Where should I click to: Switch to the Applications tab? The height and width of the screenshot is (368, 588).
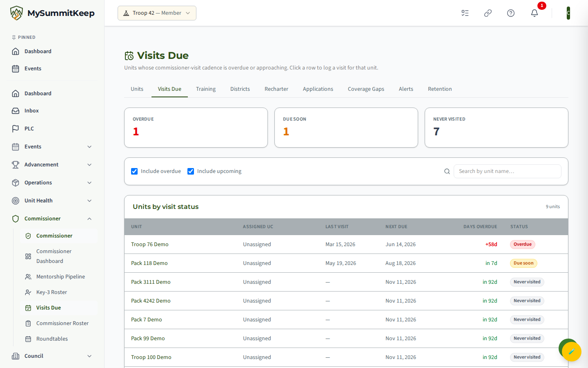[318, 89]
